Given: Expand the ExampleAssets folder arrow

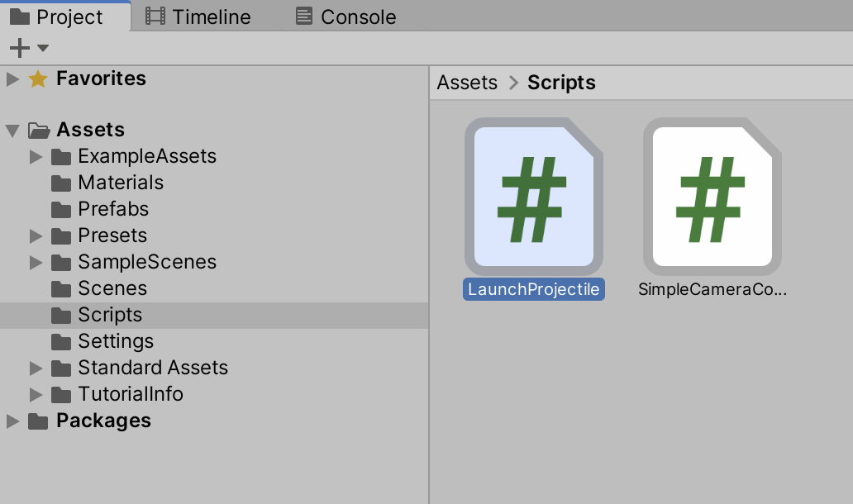Looking at the screenshot, I should 35,156.
